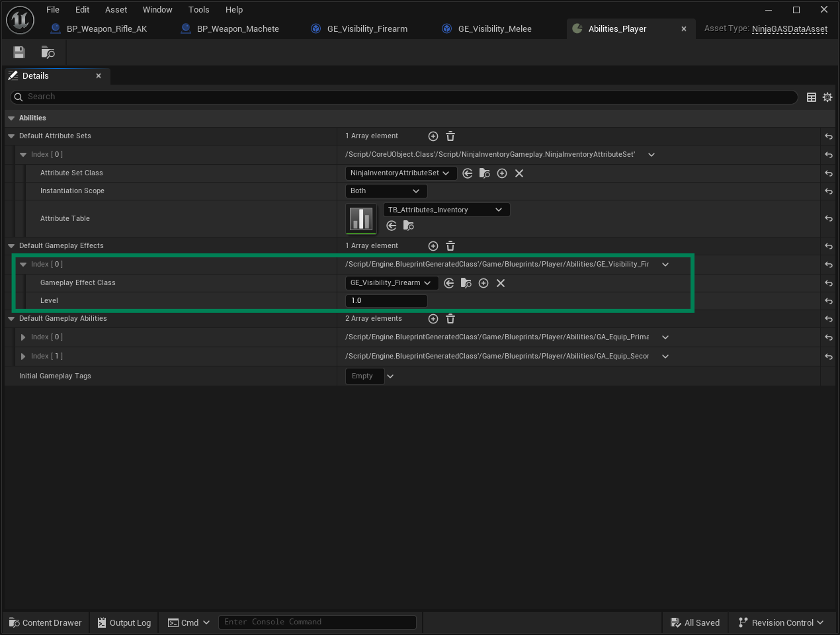
Task: Open the Content Drawer
Action: 45,622
